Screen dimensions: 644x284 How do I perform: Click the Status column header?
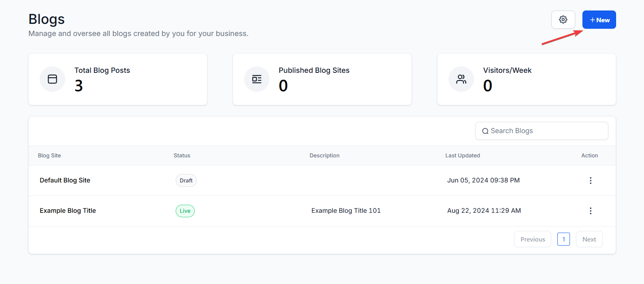[x=182, y=155]
